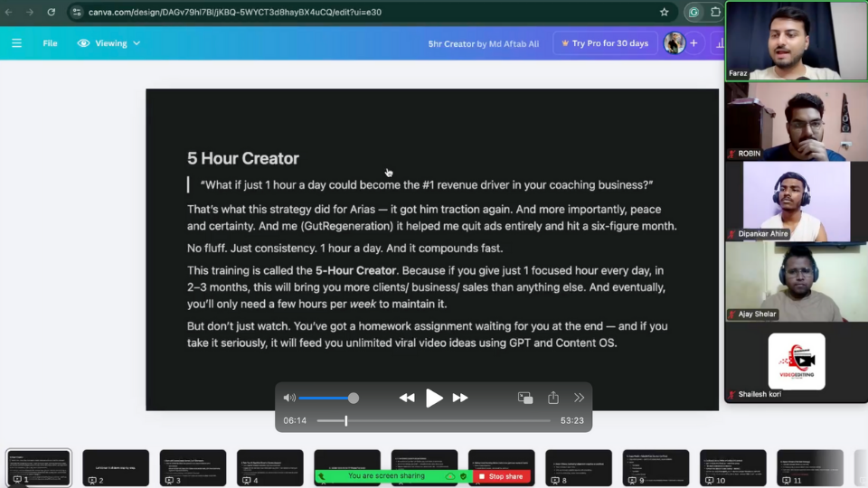Click the browser reload page icon
Viewport: 868px width, 488px height.
coord(51,13)
